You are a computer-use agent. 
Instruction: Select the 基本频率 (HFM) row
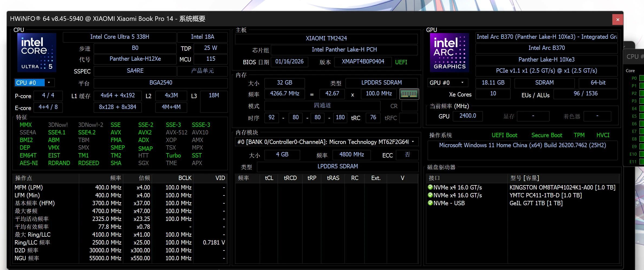coord(120,203)
